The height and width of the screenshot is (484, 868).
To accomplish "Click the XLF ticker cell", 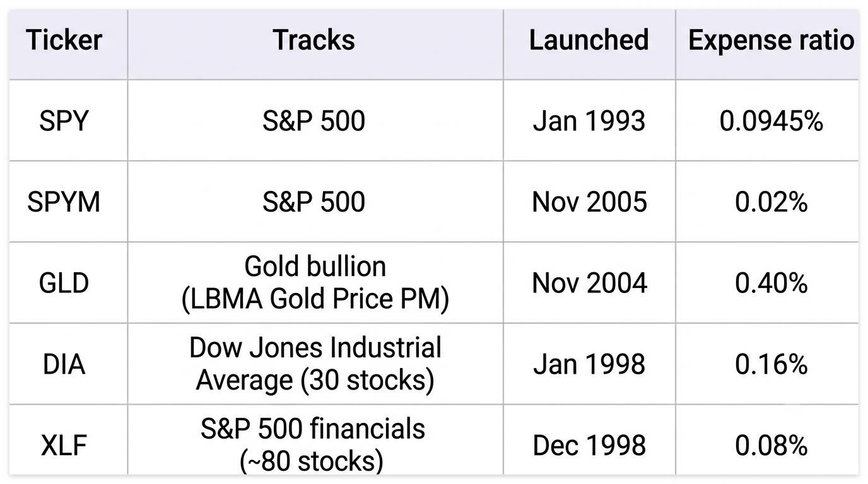I will pos(64,446).
